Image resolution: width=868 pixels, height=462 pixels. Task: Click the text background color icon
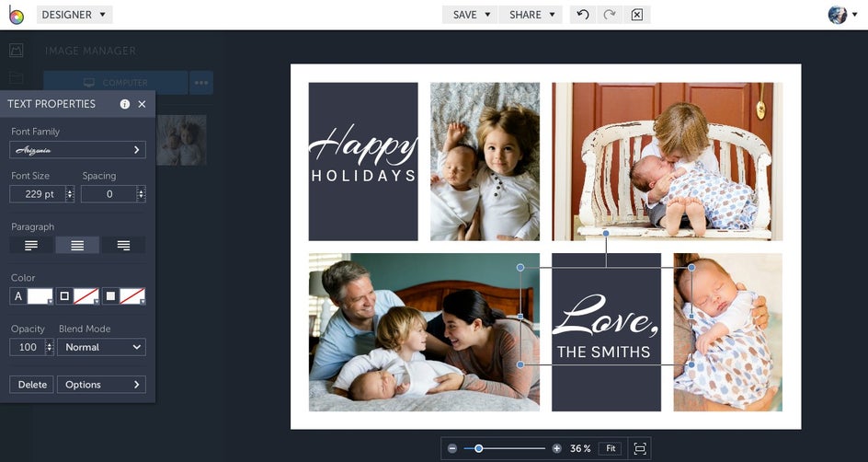tap(110, 295)
